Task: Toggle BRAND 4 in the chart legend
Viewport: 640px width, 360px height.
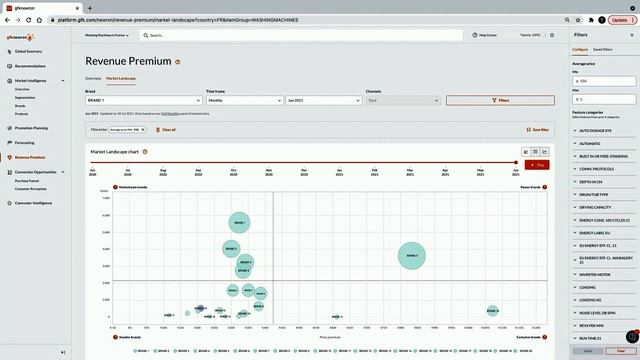Action: [x=201, y=351]
